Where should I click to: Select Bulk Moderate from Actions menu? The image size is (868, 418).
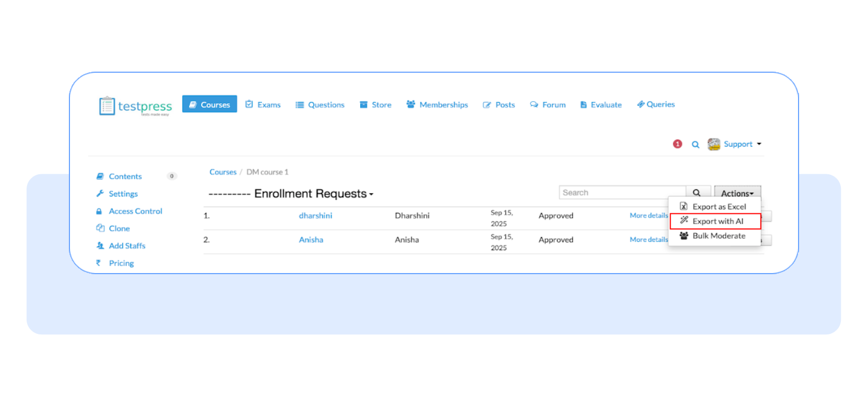(718, 236)
